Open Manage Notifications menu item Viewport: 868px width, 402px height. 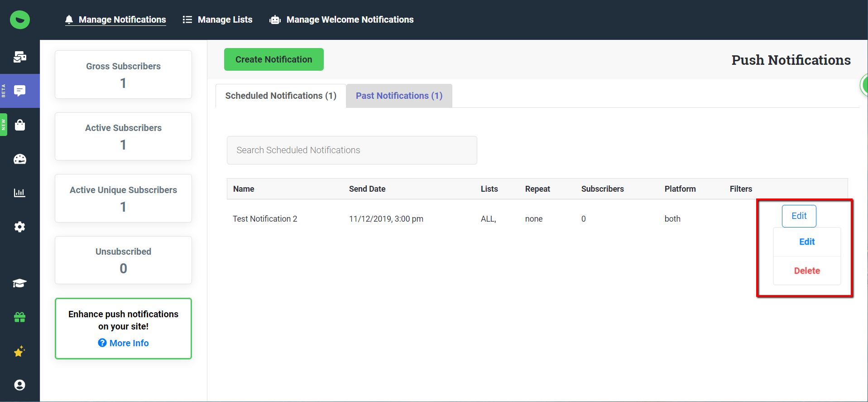122,19
